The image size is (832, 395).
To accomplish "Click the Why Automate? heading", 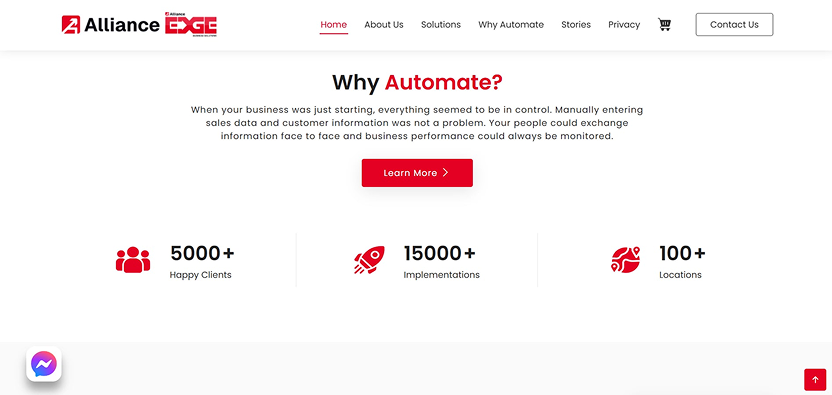I will pyautogui.click(x=417, y=82).
